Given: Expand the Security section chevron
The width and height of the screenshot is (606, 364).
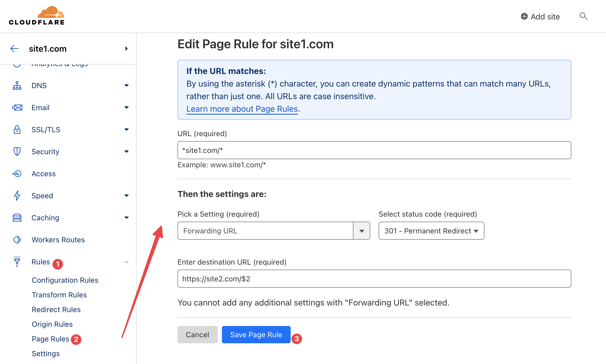Looking at the screenshot, I should click(127, 152).
